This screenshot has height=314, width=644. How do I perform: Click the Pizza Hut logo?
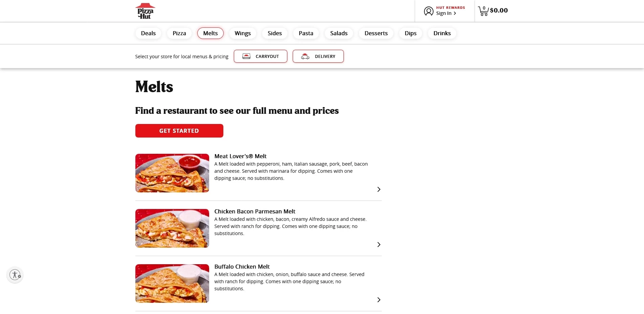tap(145, 11)
